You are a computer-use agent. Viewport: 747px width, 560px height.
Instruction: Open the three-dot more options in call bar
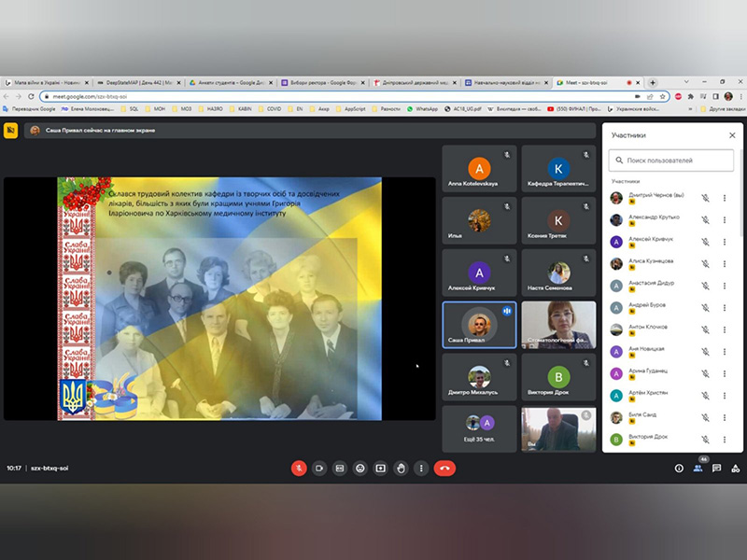point(422,468)
